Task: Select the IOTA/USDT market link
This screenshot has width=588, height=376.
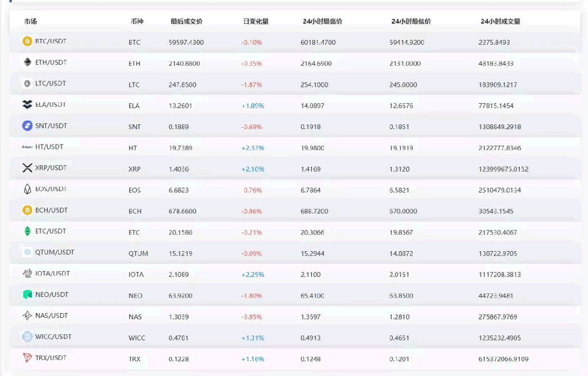Action: click(53, 274)
